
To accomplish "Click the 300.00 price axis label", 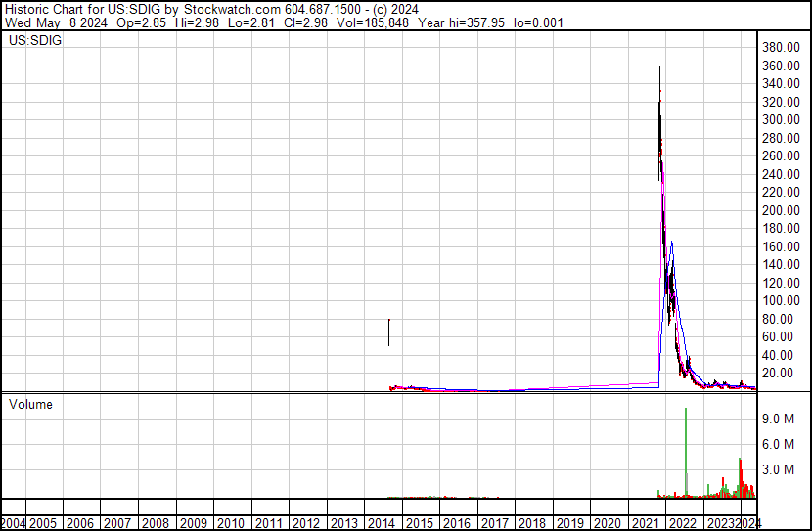I will (x=781, y=119).
